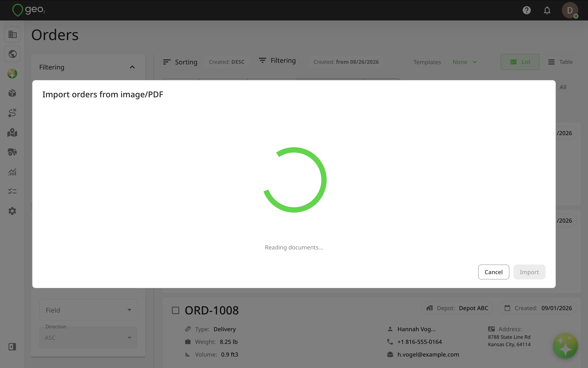
Task: Open notifications bell
Action: (x=547, y=10)
